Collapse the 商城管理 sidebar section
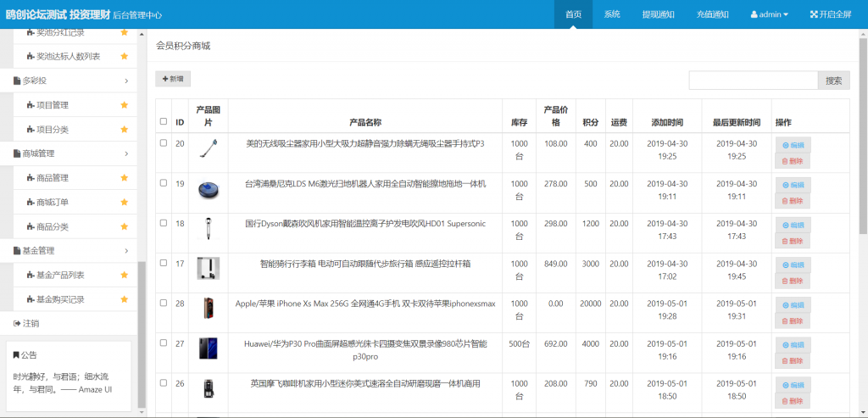The height and width of the screenshot is (418, 868). pyautogui.click(x=69, y=153)
